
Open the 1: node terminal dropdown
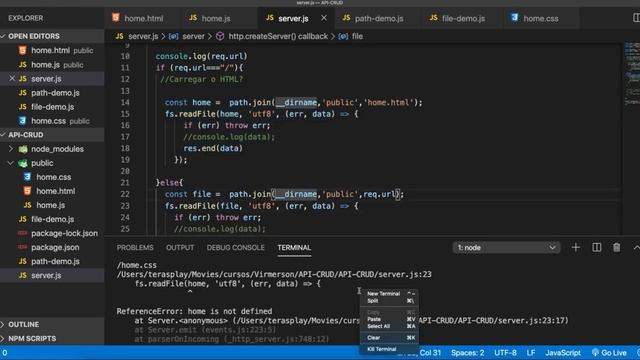(506, 248)
